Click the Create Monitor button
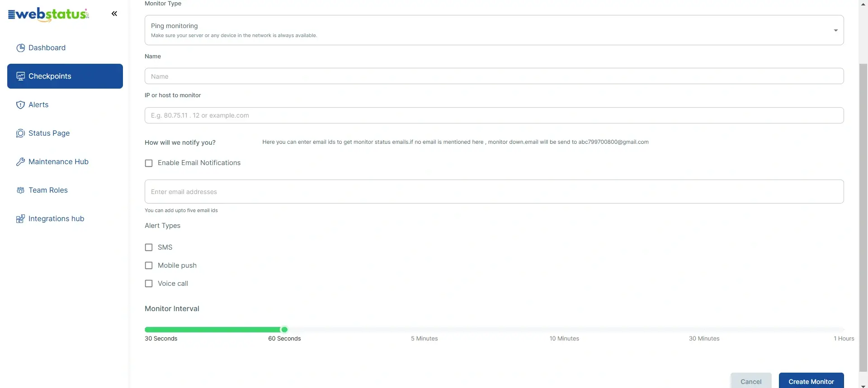Viewport: 868px width, 388px height. pos(811,381)
